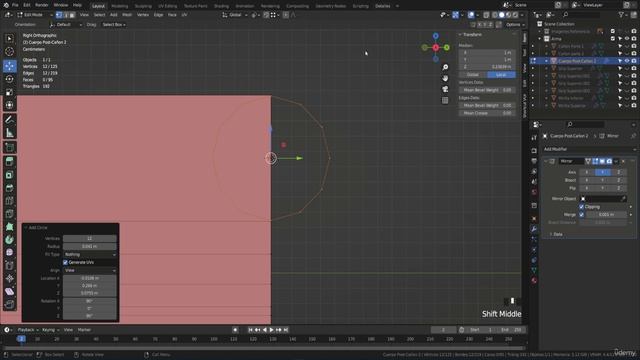Toggle Generate UVs checkbox
Image resolution: width=640 pixels, height=360 pixels.
65,262
